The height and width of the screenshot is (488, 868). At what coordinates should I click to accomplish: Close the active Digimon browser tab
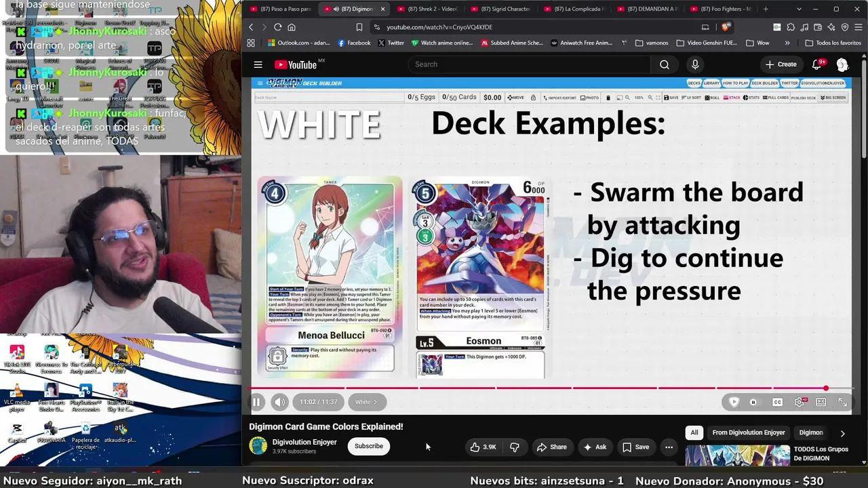[x=382, y=9]
